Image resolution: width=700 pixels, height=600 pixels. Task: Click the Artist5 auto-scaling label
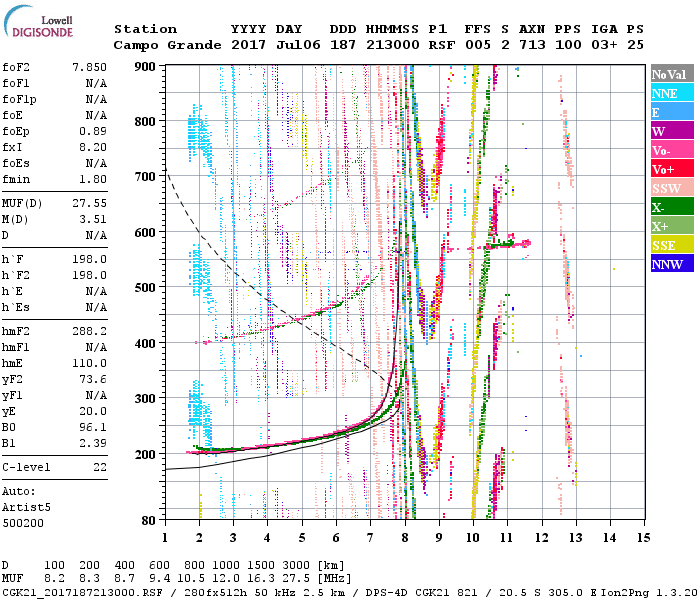coord(26,508)
